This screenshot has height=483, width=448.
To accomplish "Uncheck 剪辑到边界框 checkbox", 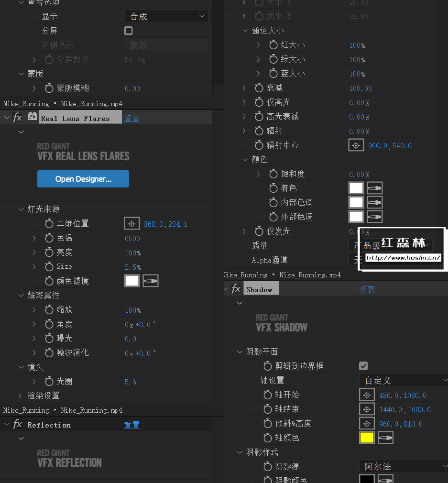I will coord(363,366).
